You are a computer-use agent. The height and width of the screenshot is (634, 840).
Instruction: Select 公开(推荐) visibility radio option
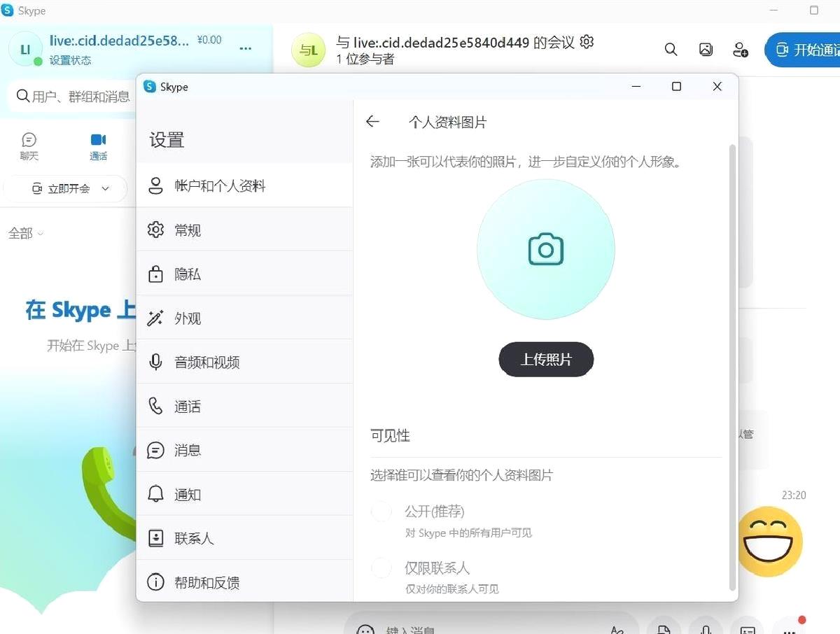(x=381, y=512)
